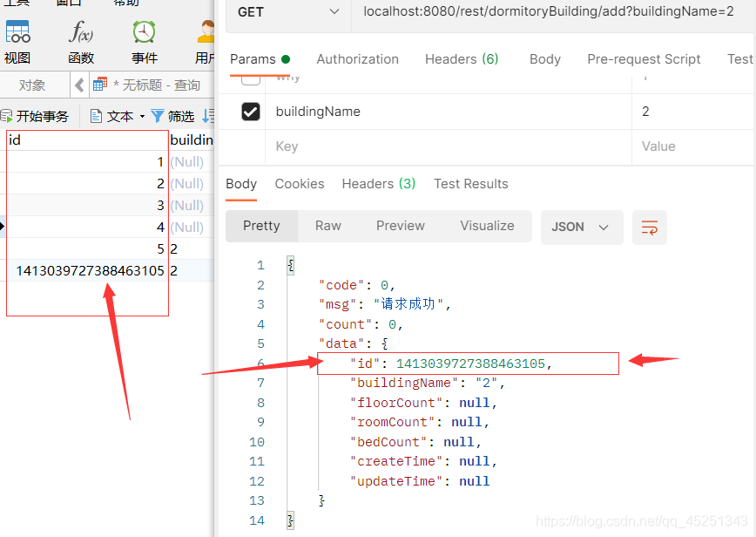This screenshot has height=537, width=756.
Task: Switch to the Authorization tab
Action: pyautogui.click(x=357, y=59)
